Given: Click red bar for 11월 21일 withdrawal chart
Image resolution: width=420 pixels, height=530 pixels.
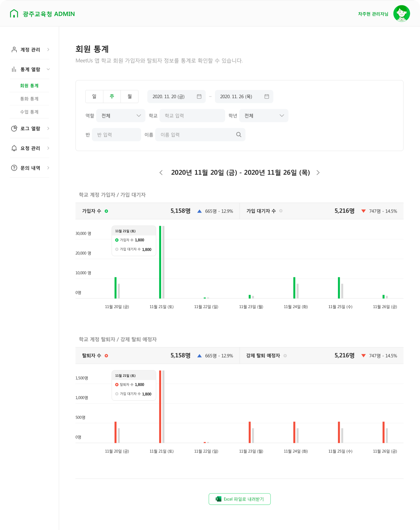Looking at the screenshot, I should (x=160, y=406).
